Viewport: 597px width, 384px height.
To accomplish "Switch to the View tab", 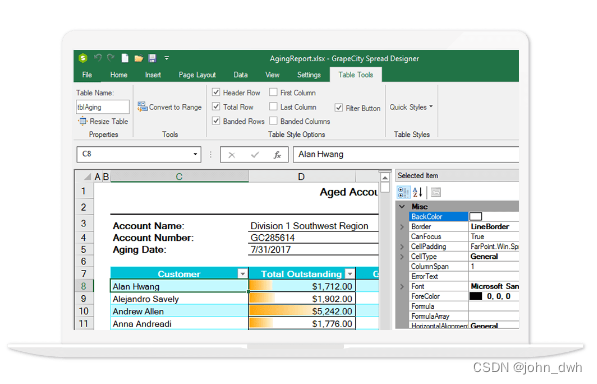I will 272,75.
